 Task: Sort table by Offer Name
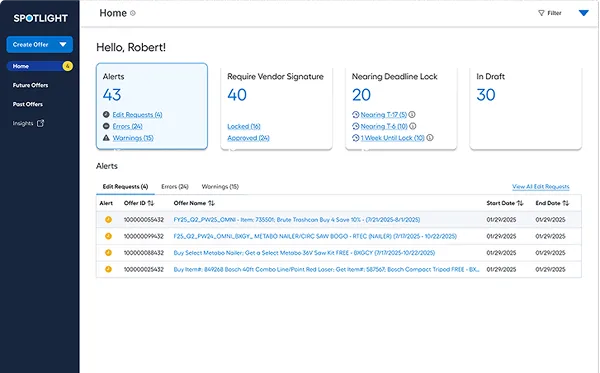point(211,203)
